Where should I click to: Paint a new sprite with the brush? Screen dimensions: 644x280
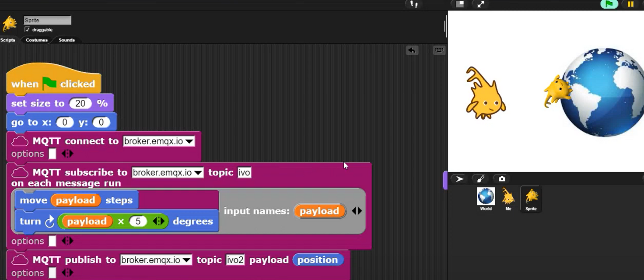click(480, 179)
